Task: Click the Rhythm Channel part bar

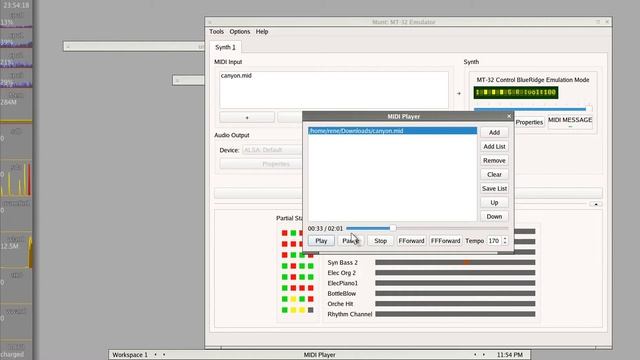Action: pyautogui.click(x=455, y=314)
